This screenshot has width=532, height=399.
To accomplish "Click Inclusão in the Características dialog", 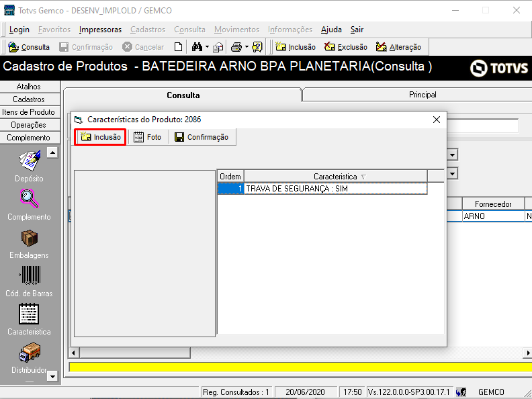I will click(101, 137).
